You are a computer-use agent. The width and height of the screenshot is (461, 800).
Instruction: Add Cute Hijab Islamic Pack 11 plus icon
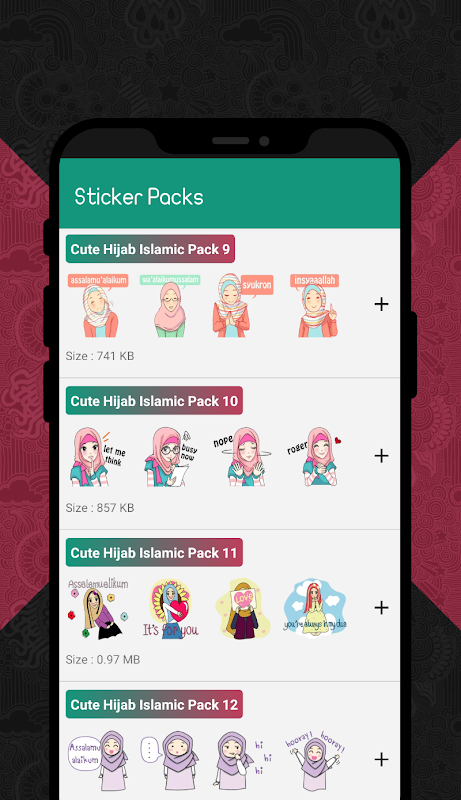(381, 608)
